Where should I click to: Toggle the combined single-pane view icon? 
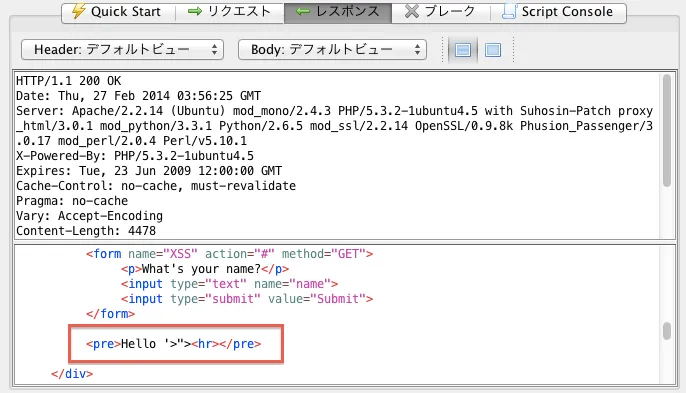pos(493,50)
